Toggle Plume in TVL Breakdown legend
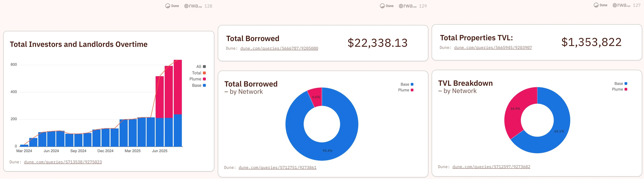This screenshot has height=179, width=644. pyautogui.click(x=620, y=89)
